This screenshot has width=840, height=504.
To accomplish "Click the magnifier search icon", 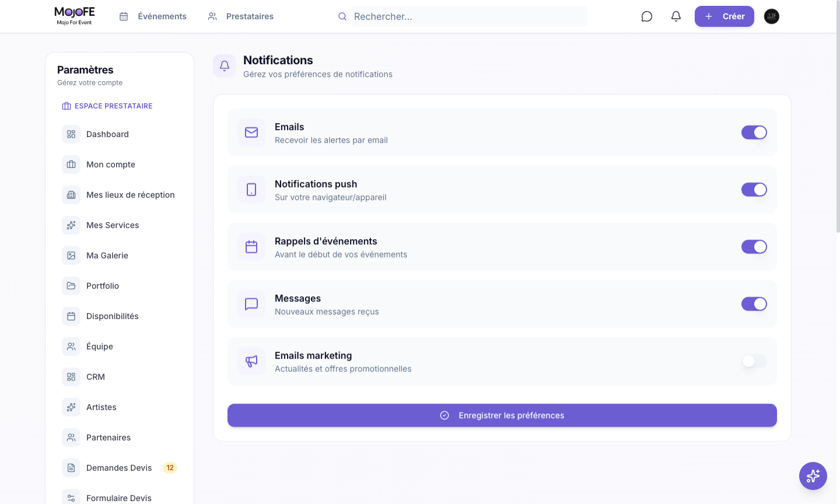I will (342, 16).
